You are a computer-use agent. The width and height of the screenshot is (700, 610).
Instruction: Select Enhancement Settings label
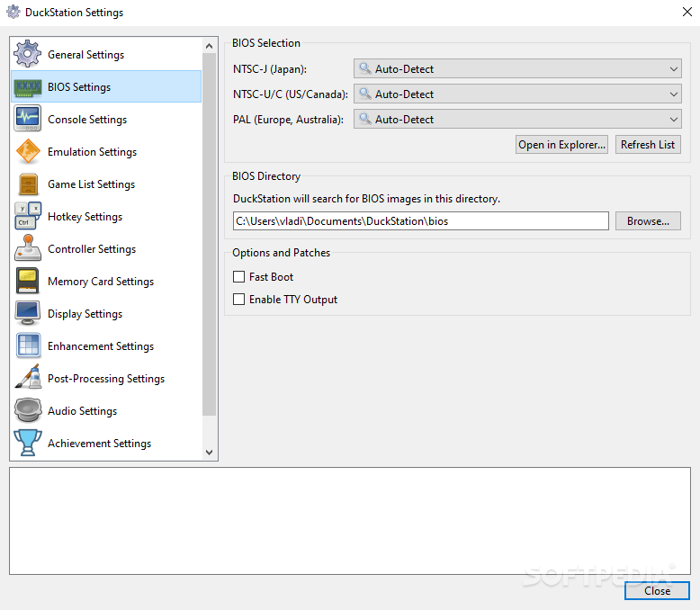[101, 346]
